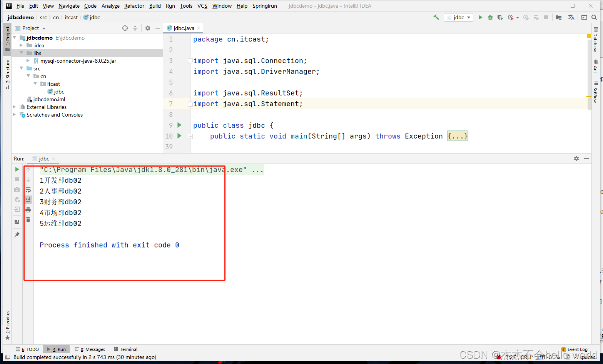This screenshot has width=603, height=364.
Task: Collapse the src folder arrow
Action: click(x=22, y=68)
